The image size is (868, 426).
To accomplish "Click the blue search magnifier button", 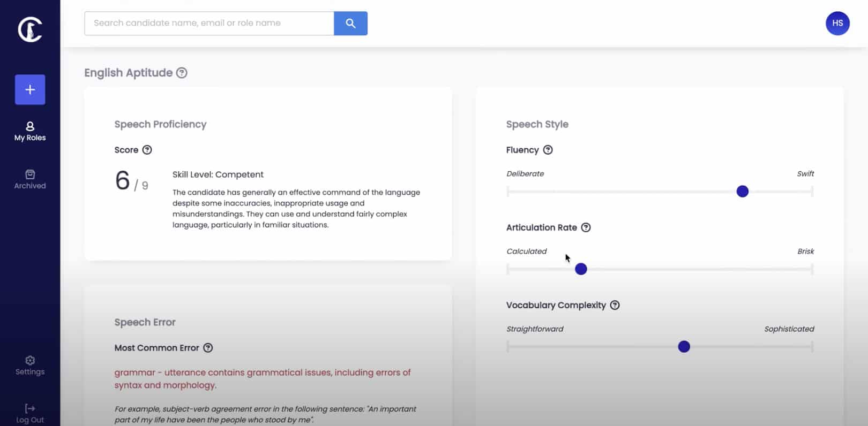I will tap(350, 24).
